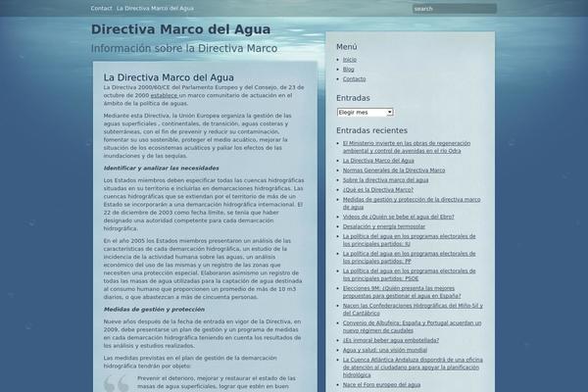Click subheading 'Identificar y analizar las necesidades'
Image resolution: width=588 pixels, height=392 pixels.
coord(162,168)
